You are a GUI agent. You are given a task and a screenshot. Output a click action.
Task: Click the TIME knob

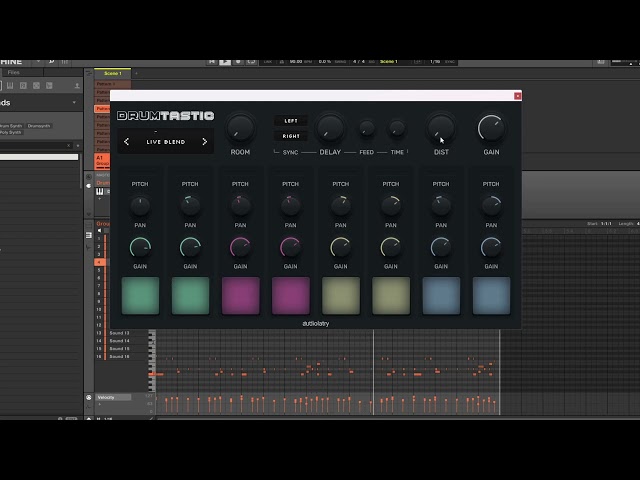click(x=396, y=128)
